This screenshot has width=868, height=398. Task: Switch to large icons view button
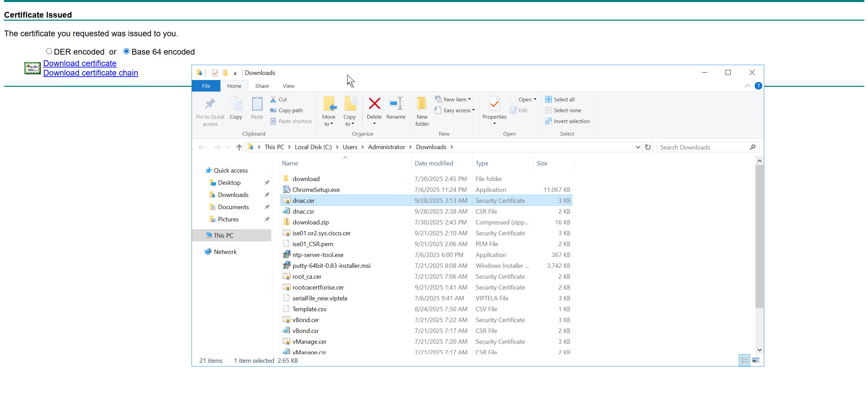click(x=756, y=360)
